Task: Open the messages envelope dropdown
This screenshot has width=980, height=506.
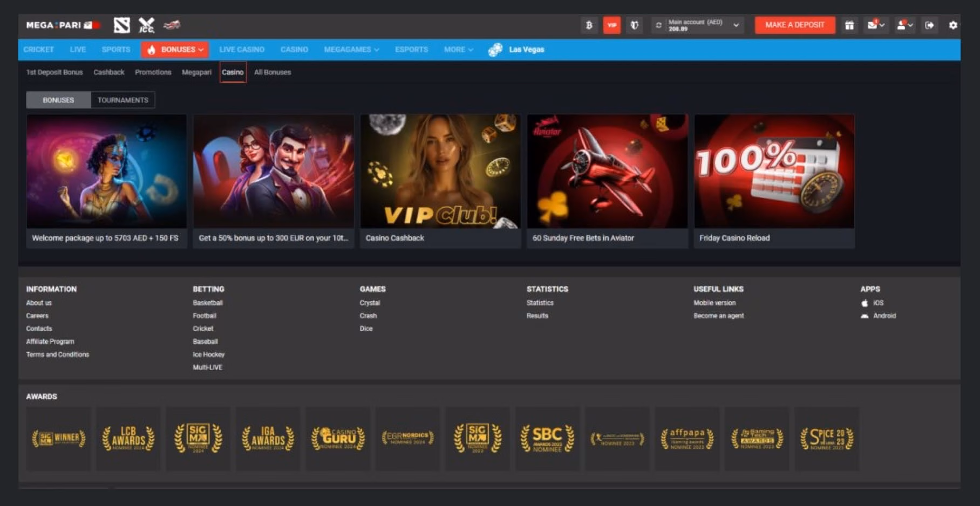Action: (875, 25)
